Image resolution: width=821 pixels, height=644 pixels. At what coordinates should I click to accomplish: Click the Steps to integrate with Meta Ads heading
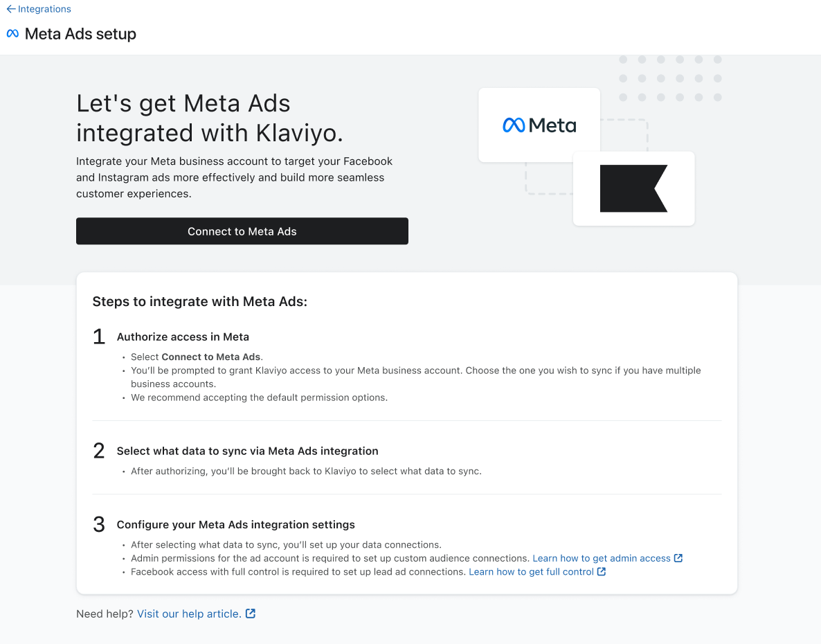click(199, 302)
